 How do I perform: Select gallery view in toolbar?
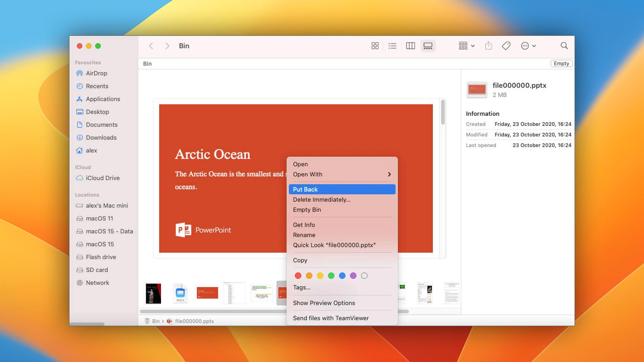click(x=428, y=46)
